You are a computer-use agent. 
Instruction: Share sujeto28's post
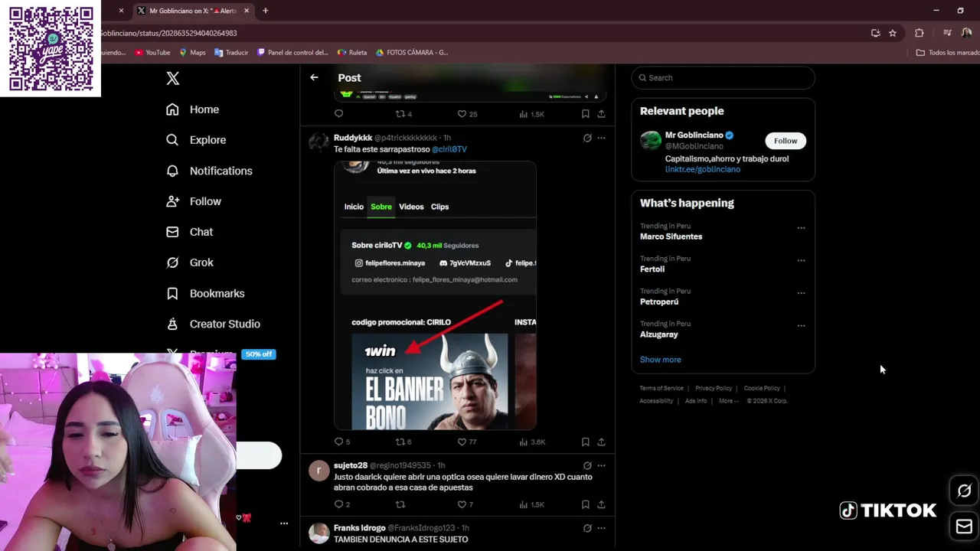(x=601, y=504)
